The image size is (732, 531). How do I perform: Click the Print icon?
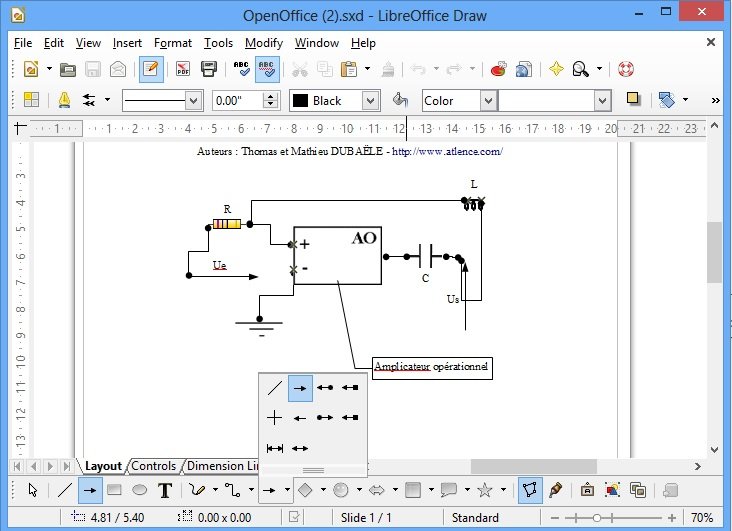point(209,69)
